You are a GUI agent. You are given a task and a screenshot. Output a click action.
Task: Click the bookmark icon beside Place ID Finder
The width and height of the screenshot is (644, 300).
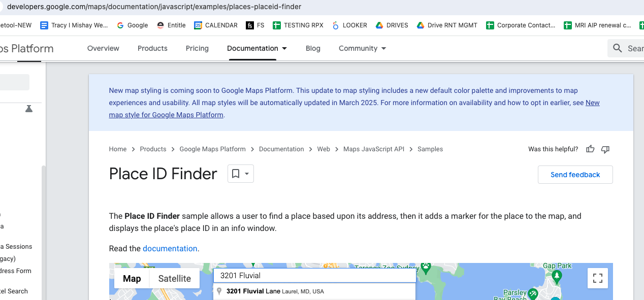point(236,174)
